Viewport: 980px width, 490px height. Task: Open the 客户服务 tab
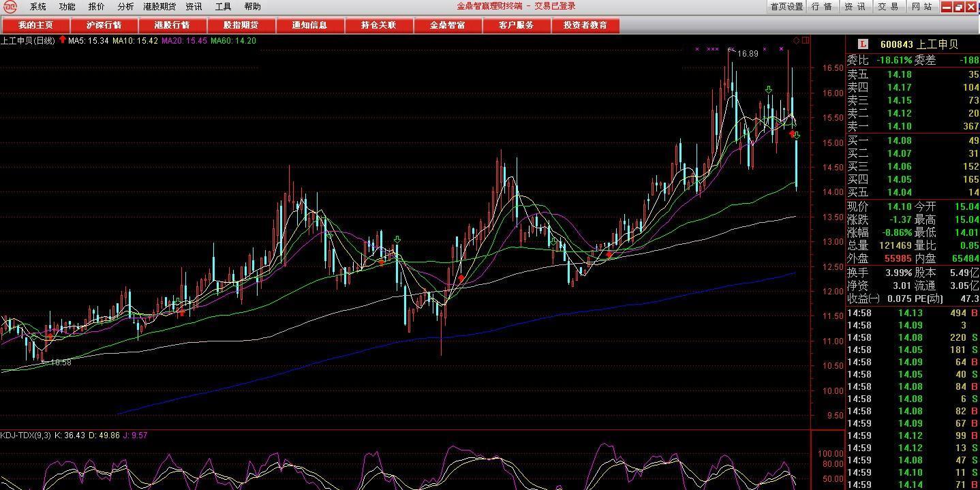516,25
